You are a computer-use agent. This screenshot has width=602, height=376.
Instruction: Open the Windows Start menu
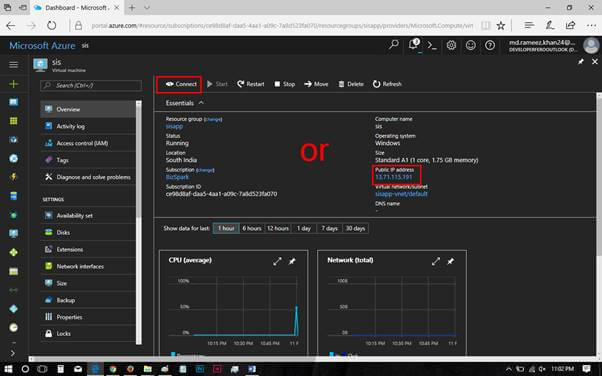point(8,369)
